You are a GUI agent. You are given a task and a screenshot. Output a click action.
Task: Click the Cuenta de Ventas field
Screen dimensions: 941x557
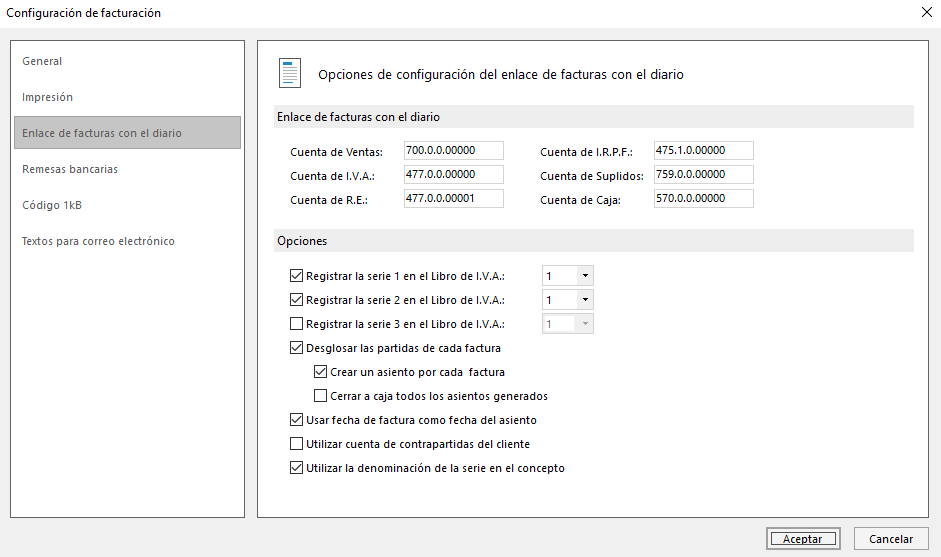point(454,151)
